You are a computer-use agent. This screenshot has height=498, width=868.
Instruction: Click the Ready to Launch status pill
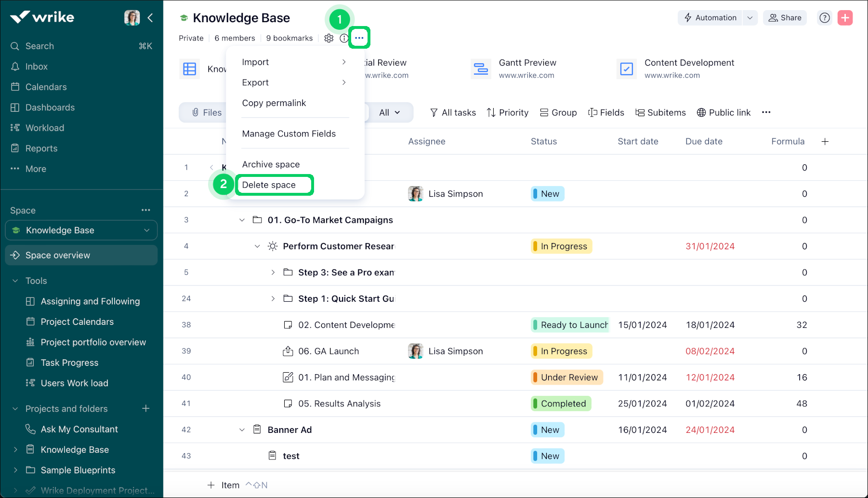tap(569, 324)
